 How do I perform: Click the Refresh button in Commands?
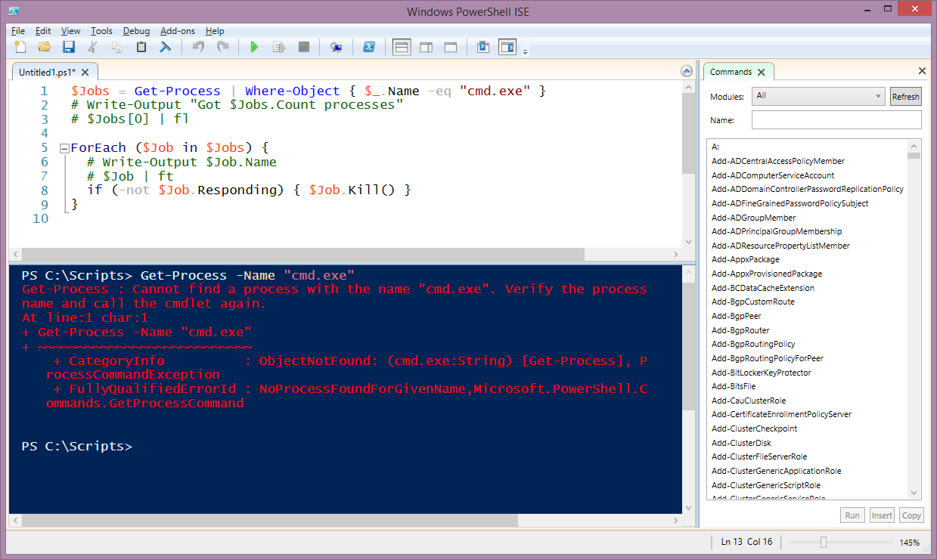[905, 97]
